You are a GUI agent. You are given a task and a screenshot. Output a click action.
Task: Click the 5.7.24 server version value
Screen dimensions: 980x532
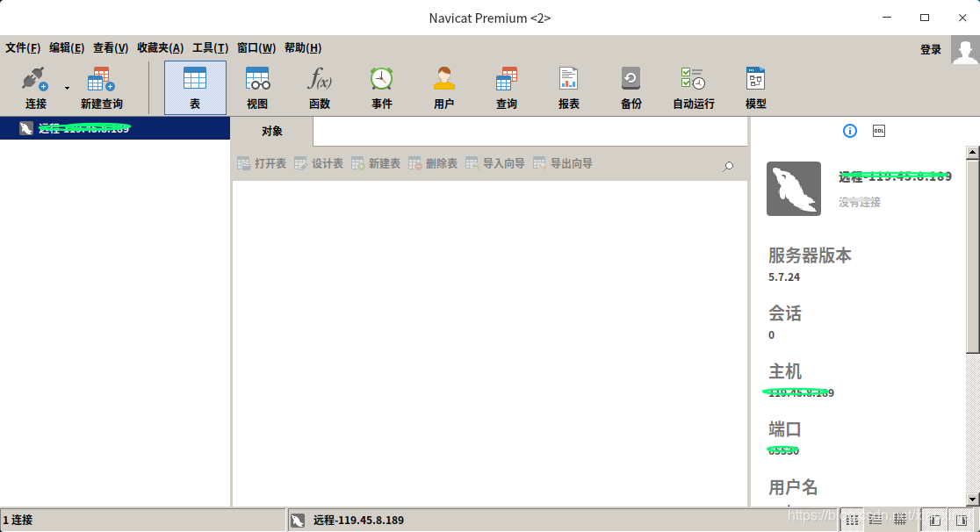coord(784,277)
